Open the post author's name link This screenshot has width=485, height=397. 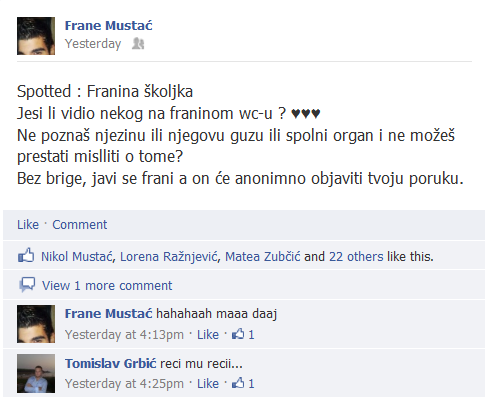[108, 26]
